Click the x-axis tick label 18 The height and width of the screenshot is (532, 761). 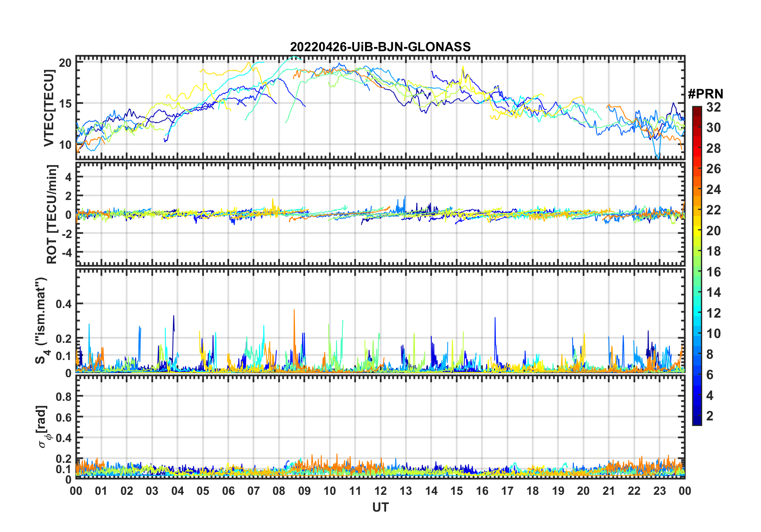pos(533,491)
